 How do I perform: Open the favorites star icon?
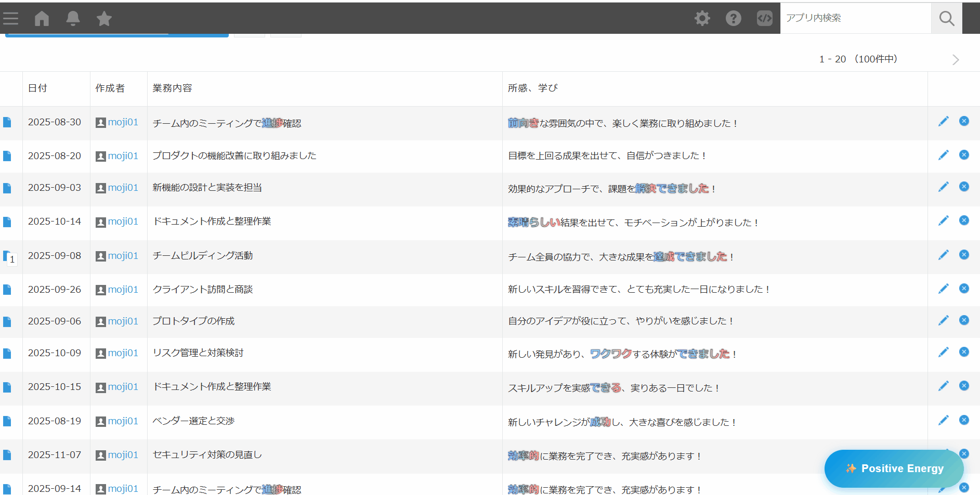click(104, 19)
